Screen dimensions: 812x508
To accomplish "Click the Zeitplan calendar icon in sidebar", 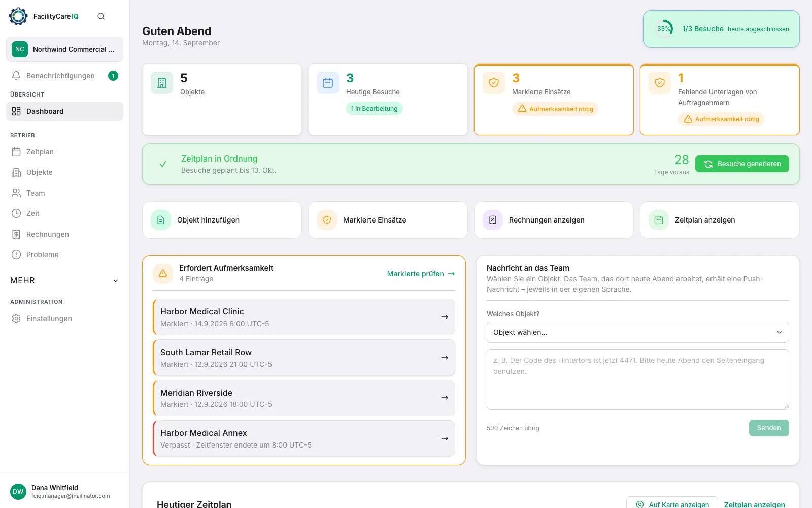I will 16,152.
